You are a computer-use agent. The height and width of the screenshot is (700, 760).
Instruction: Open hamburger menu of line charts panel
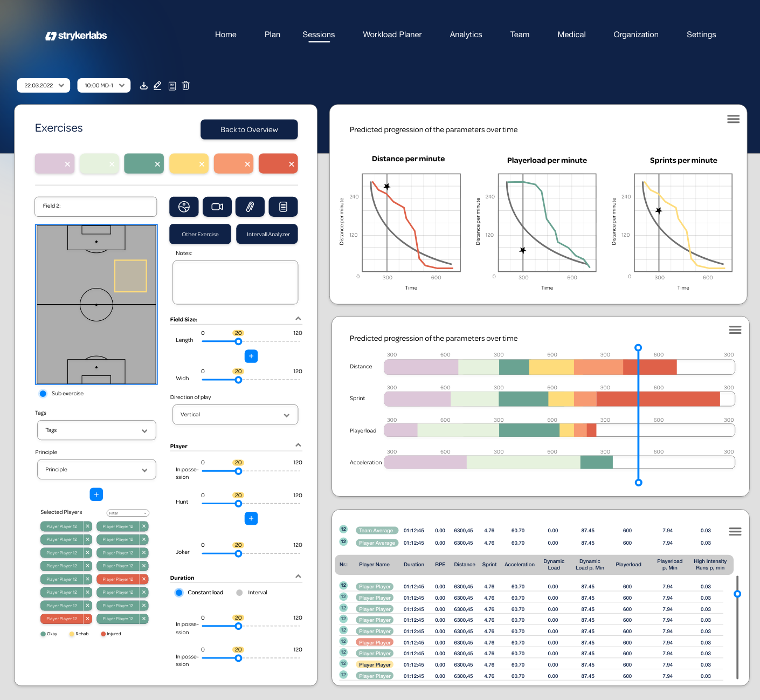pos(733,119)
